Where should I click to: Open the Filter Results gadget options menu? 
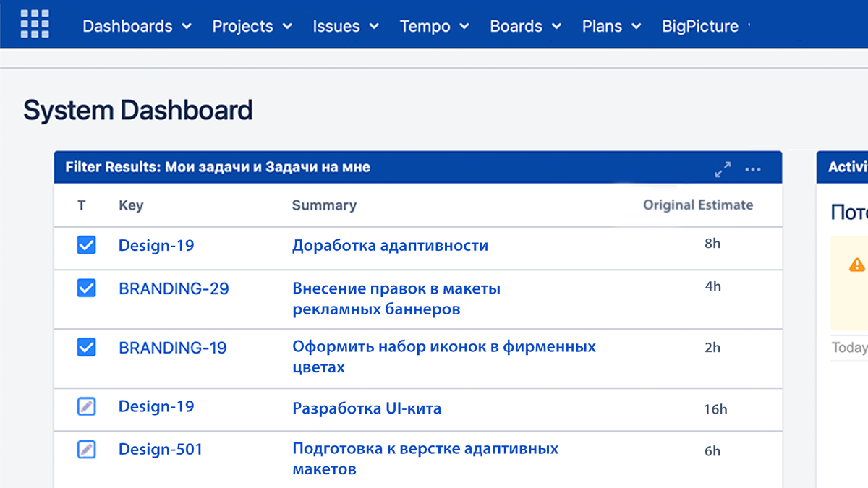(x=753, y=170)
